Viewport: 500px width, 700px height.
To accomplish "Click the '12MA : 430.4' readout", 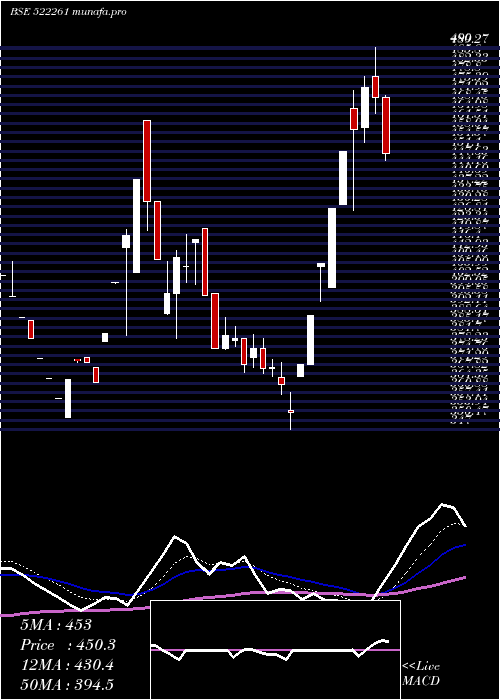I will coord(67,665).
